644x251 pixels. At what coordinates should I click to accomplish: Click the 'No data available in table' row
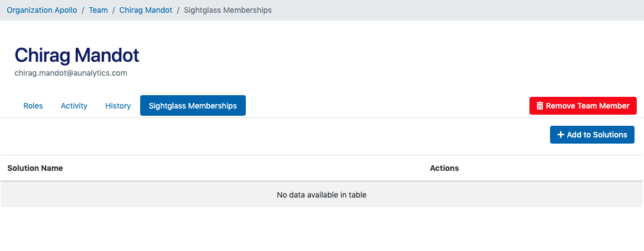click(x=321, y=195)
